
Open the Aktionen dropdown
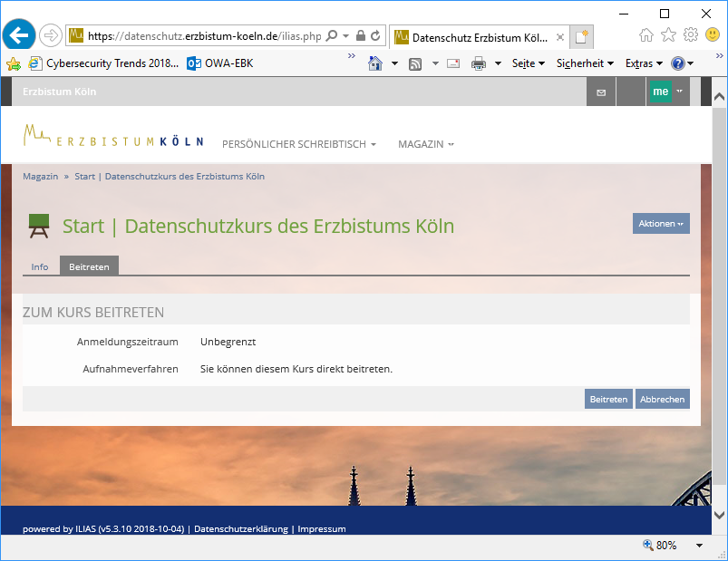pyautogui.click(x=661, y=224)
